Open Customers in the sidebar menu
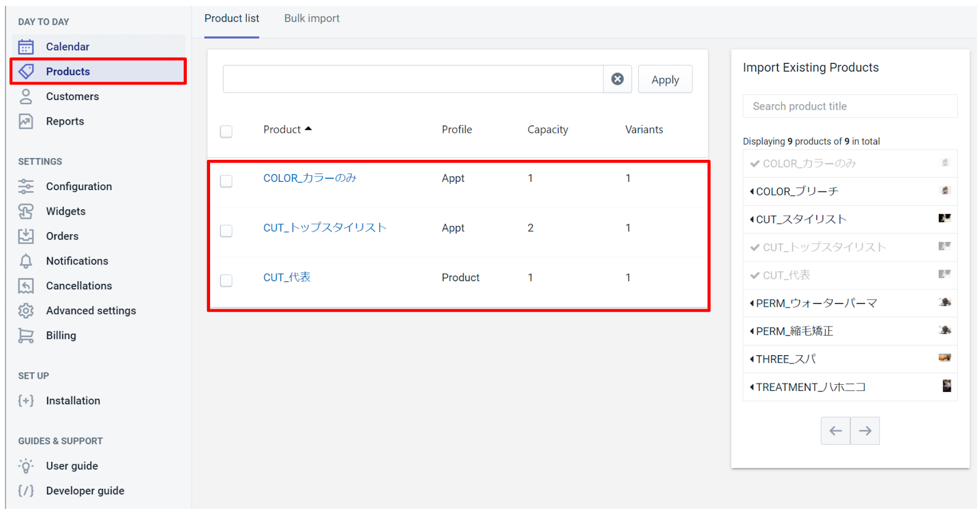This screenshot has width=980, height=514. coord(72,96)
